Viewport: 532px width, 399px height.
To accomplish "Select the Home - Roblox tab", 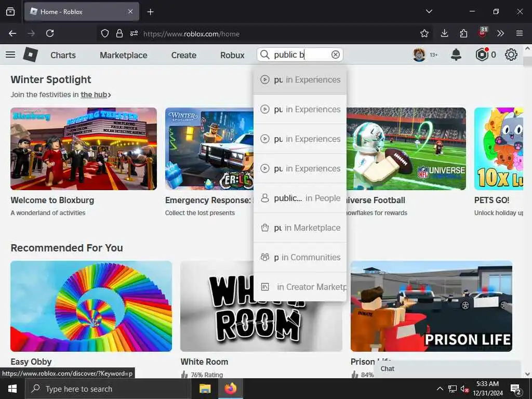I will pyautogui.click(x=82, y=11).
